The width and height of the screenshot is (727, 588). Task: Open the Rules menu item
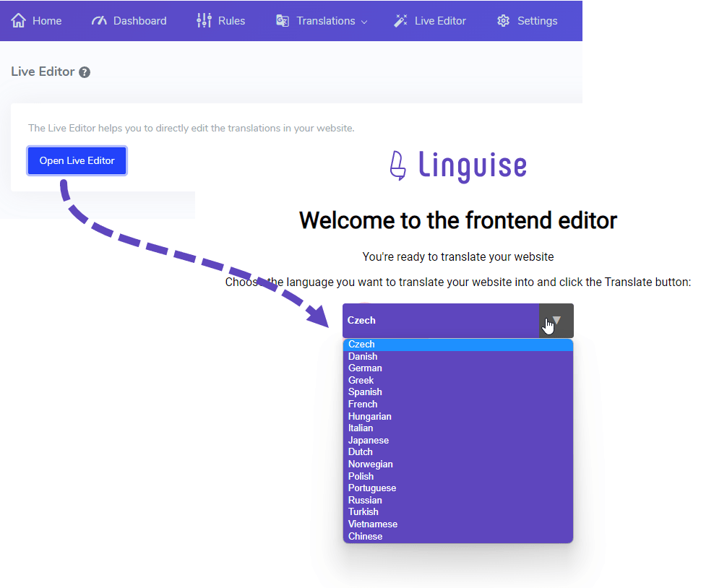point(220,21)
